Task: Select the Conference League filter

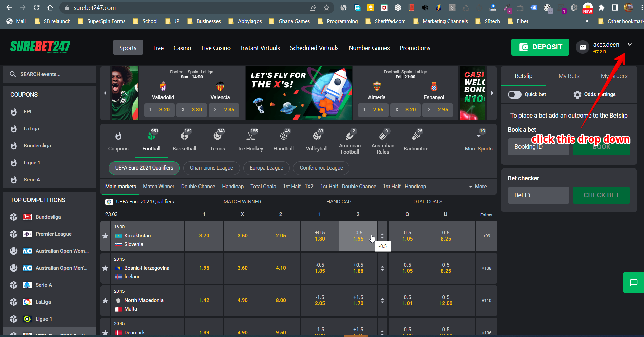Action: 321,168
